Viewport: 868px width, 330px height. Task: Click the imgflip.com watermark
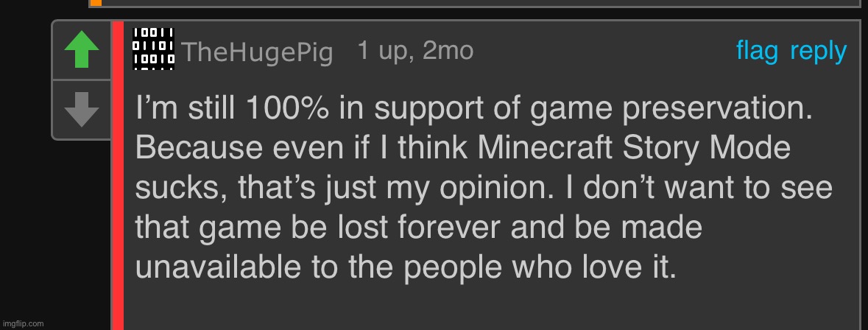(23, 323)
